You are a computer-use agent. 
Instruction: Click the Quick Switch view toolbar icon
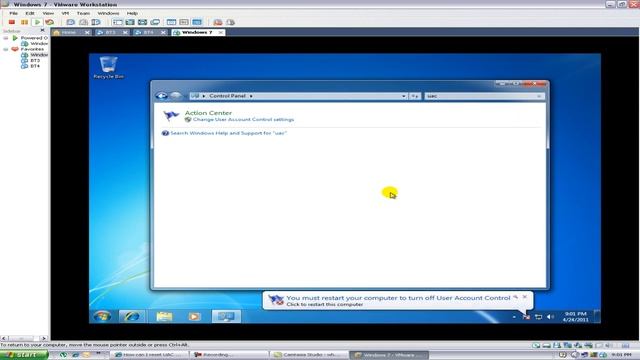pyautogui.click(x=130, y=22)
